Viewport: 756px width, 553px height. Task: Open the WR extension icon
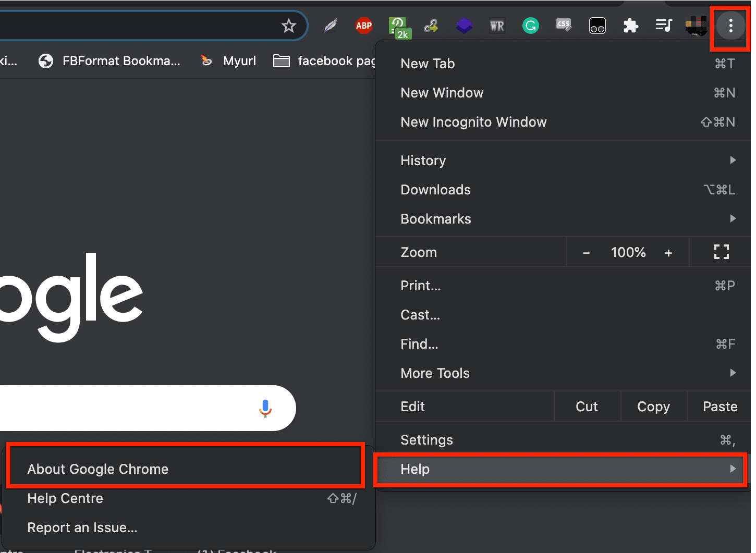497,26
